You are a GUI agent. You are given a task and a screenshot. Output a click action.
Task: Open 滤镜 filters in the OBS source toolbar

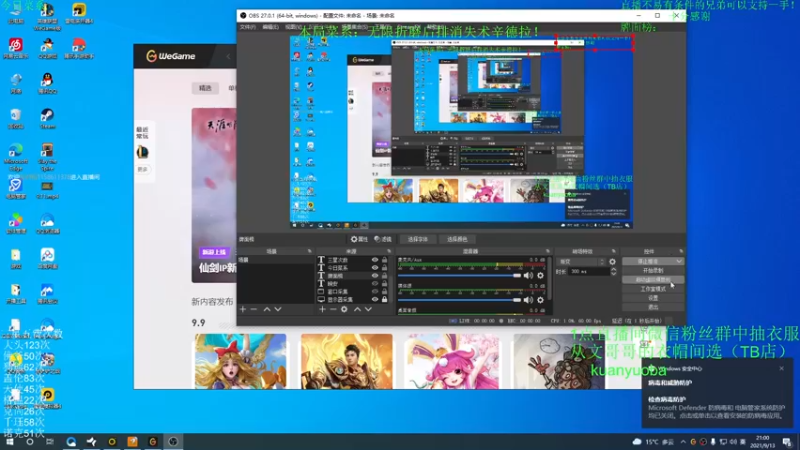pos(383,239)
